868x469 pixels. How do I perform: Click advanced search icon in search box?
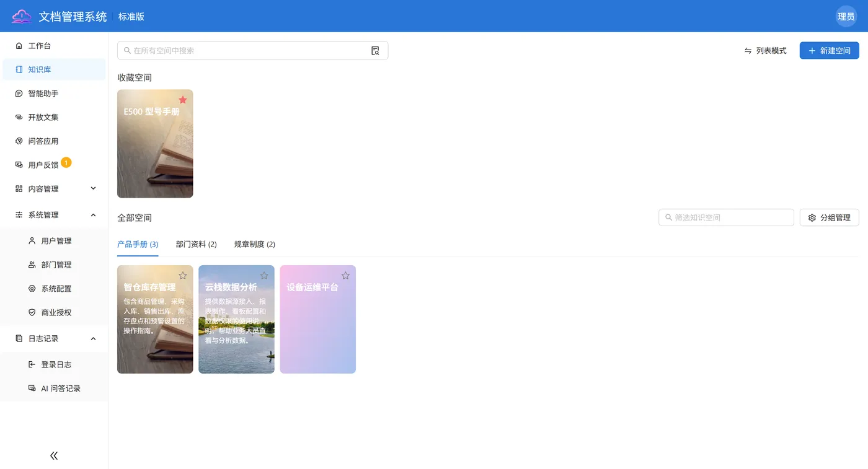point(375,51)
